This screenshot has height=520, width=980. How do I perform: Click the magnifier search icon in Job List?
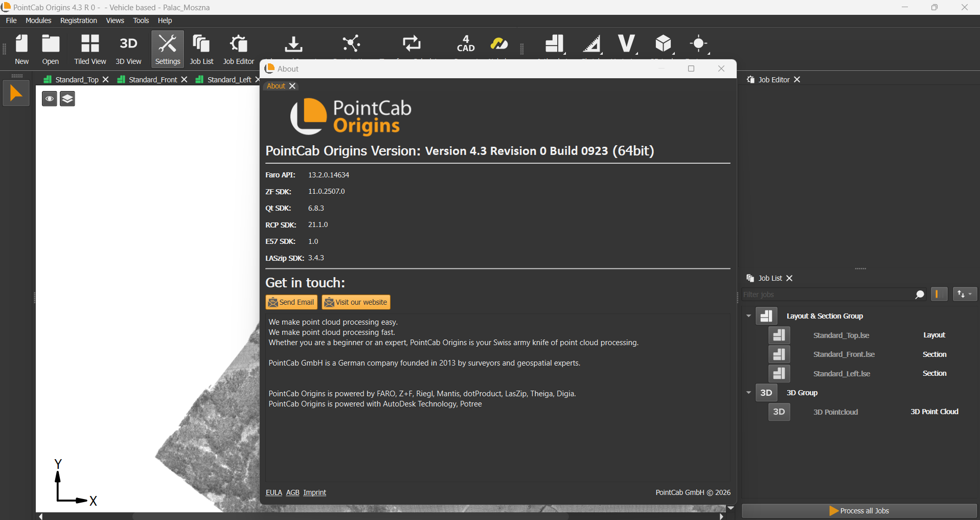coord(920,295)
